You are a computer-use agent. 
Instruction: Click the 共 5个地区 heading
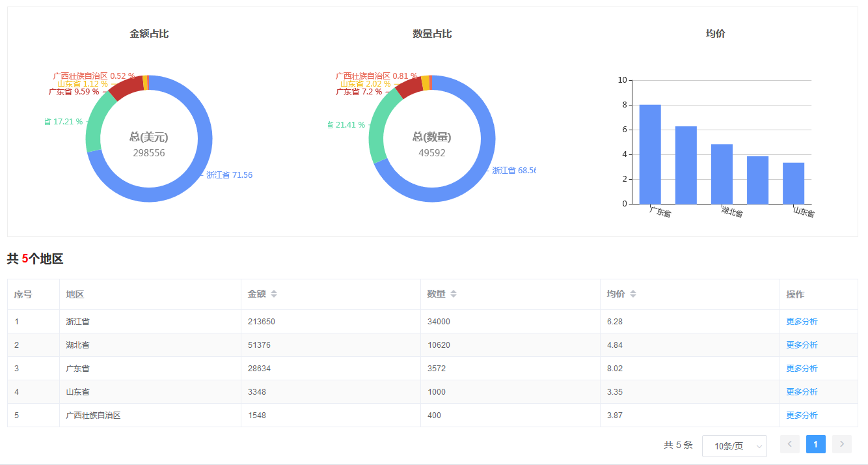click(35, 259)
